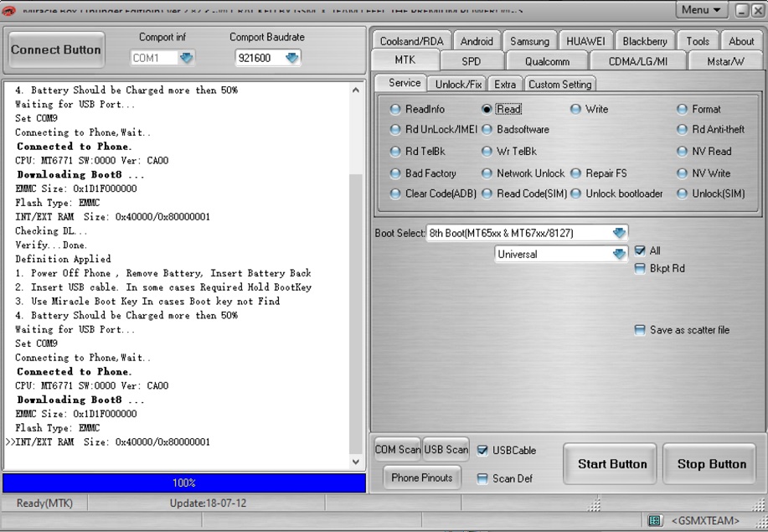Image resolution: width=768 pixels, height=532 pixels.
Task: Select Repair FS option
Action: (x=599, y=173)
